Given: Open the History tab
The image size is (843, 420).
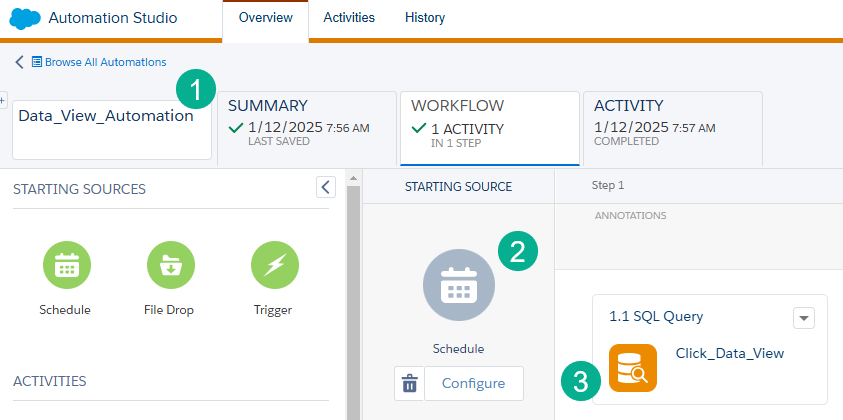Looking at the screenshot, I should pos(425,18).
